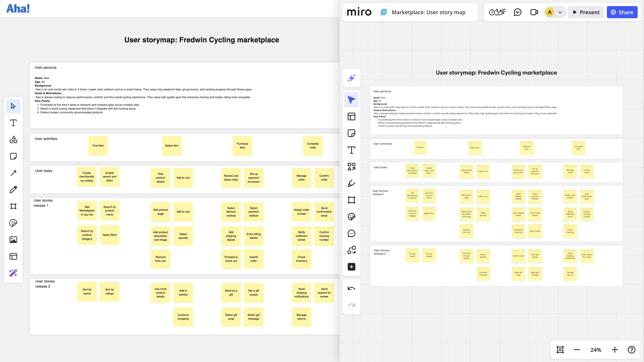Click the Miro undo arrow
Screen dimensions: 644x362
click(351, 288)
